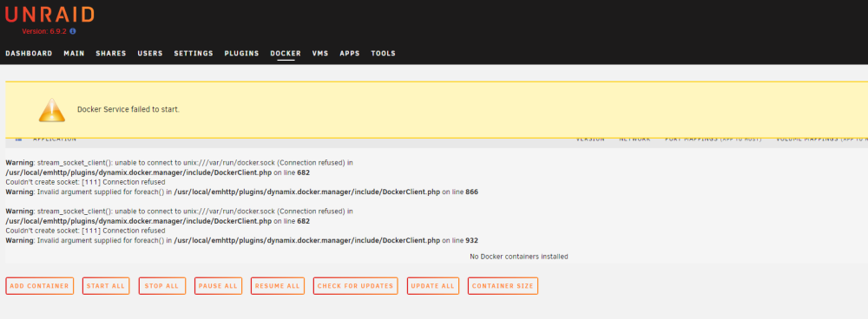Click the Update All button

click(433, 286)
